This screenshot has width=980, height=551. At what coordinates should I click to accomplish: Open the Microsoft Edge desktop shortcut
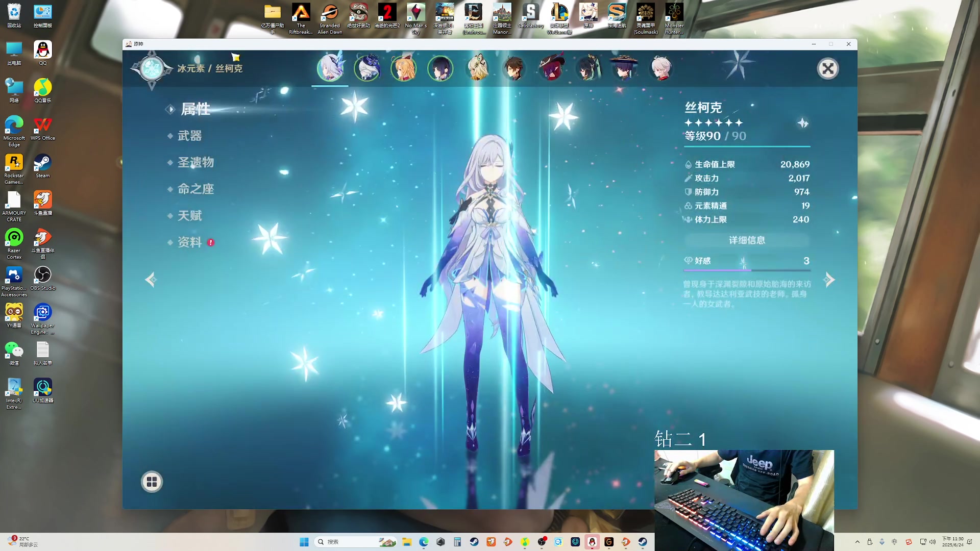click(x=14, y=131)
